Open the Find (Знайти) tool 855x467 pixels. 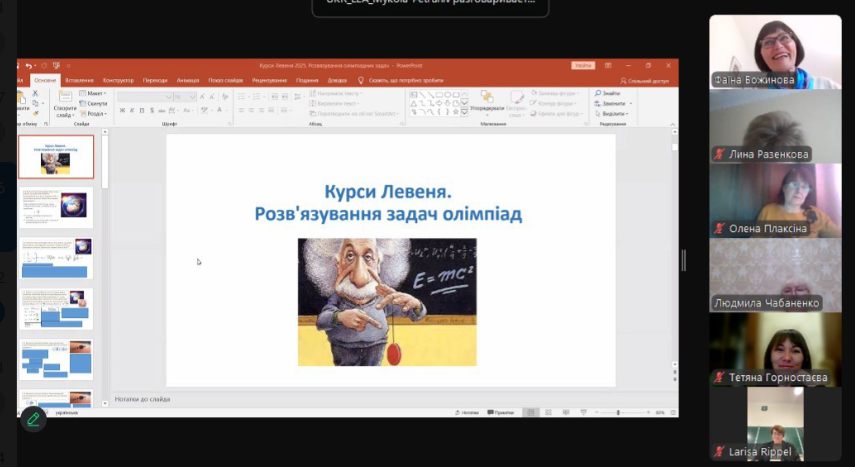click(608, 93)
